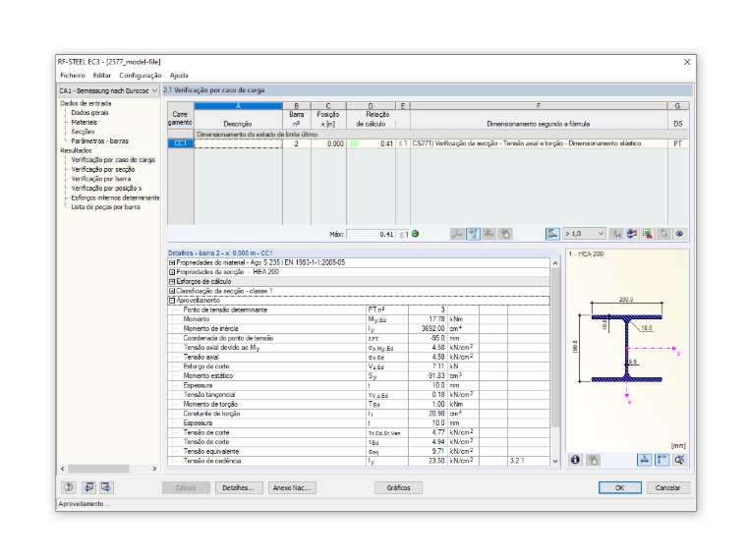Open the > 1,0 ratio filter dropdown
This screenshot has height=560, width=747.
click(x=584, y=234)
